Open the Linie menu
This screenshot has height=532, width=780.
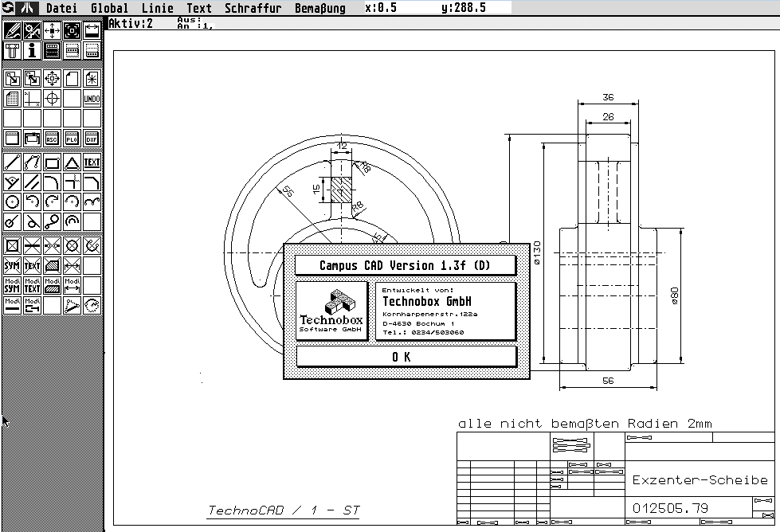coord(157,8)
